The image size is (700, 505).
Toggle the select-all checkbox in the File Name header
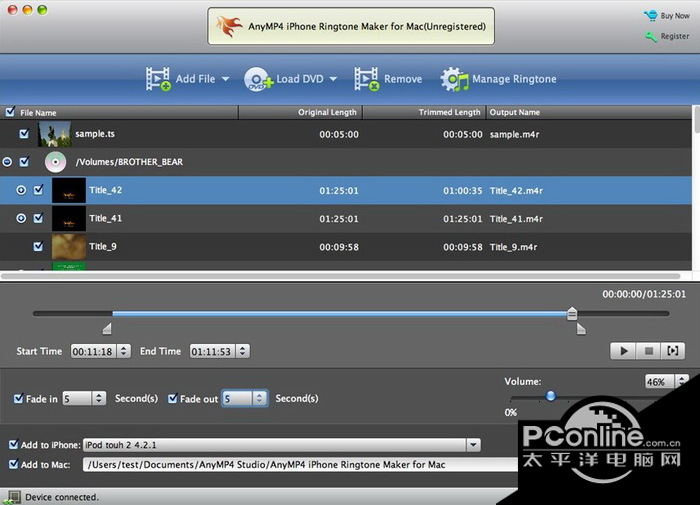[x=10, y=112]
